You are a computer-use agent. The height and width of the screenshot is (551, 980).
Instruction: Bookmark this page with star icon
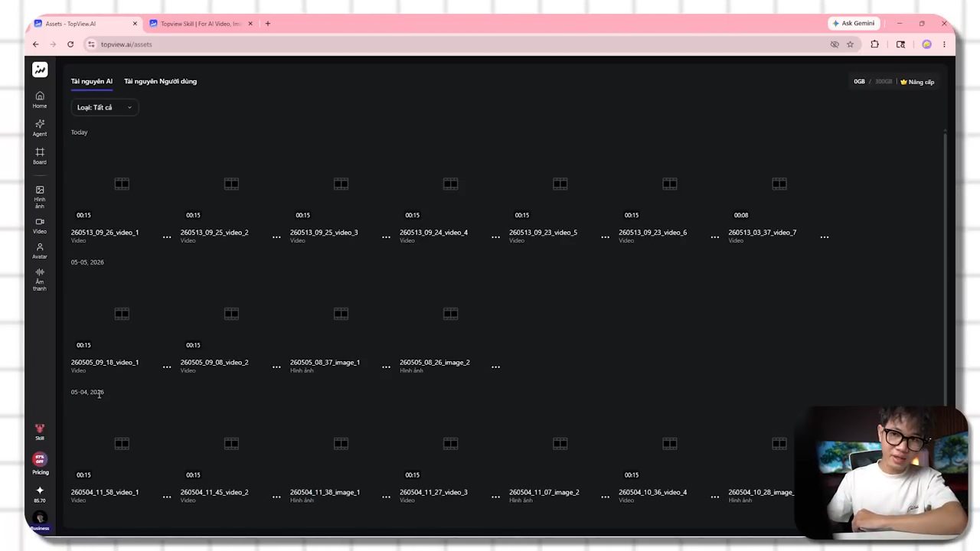[850, 44]
